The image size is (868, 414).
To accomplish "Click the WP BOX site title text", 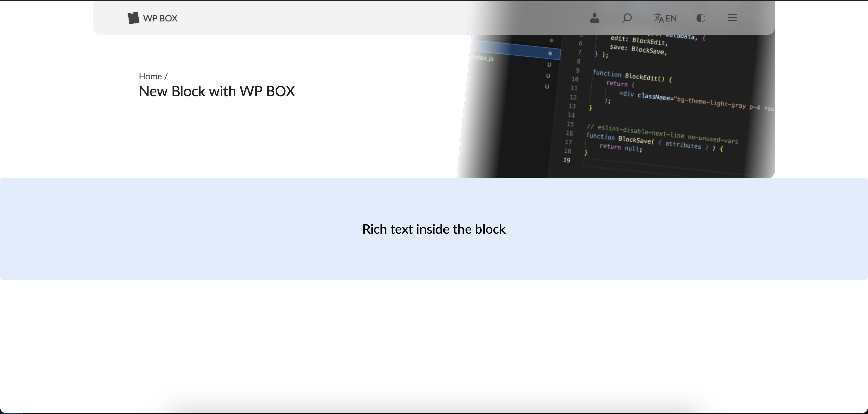I will [160, 18].
